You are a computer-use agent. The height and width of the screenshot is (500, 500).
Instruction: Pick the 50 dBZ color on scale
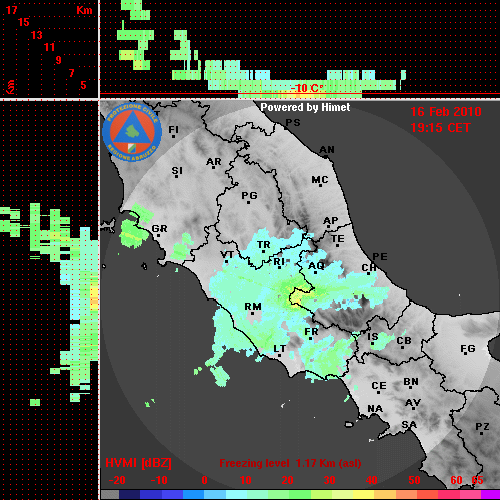tap(414, 495)
